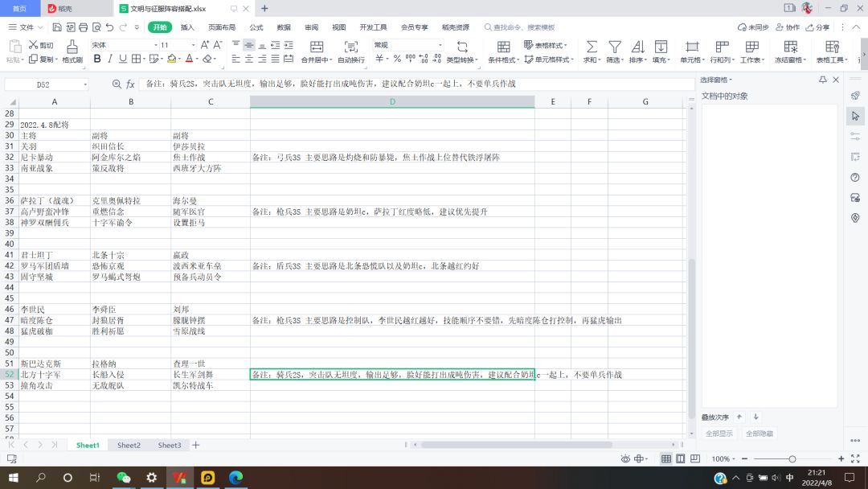This screenshot has width=868, height=489.
Task: Open Type Conversion (类型转换)
Action: point(462,51)
